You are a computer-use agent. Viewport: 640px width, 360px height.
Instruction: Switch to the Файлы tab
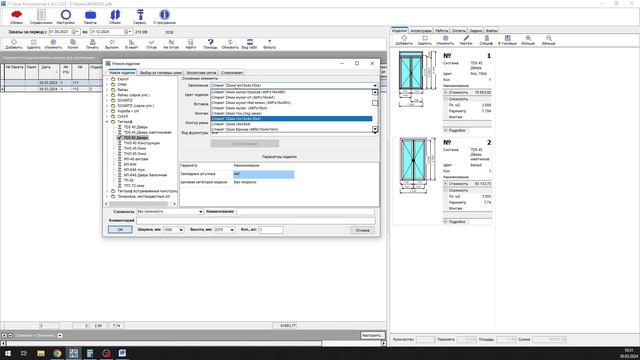tap(491, 30)
